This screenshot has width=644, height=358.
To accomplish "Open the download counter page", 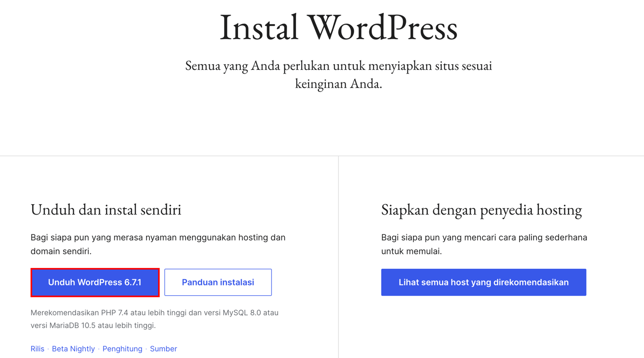I will pyautogui.click(x=123, y=349).
